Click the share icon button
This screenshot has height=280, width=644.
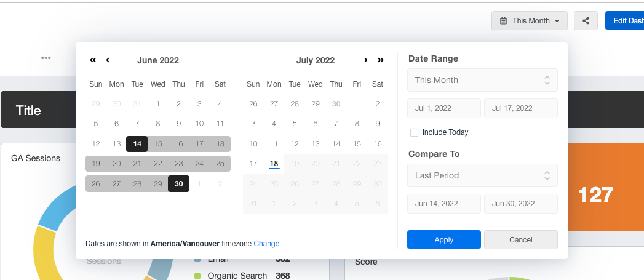586,20
